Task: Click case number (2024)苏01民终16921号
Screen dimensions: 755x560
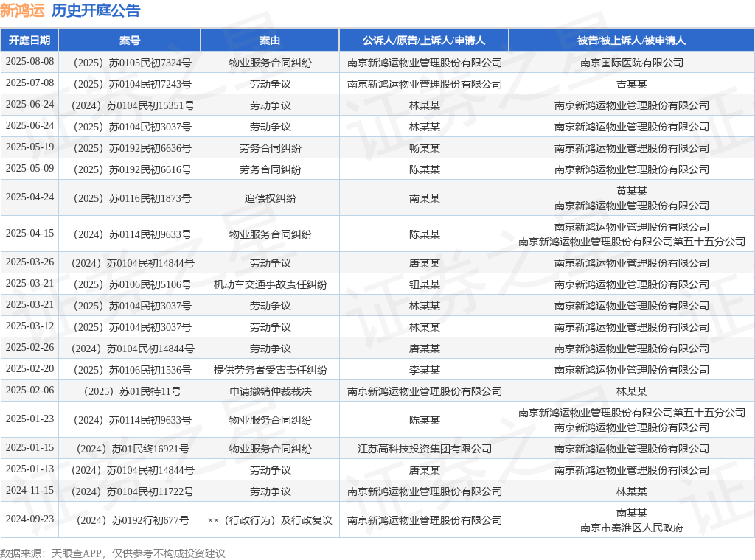Action: [130, 449]
